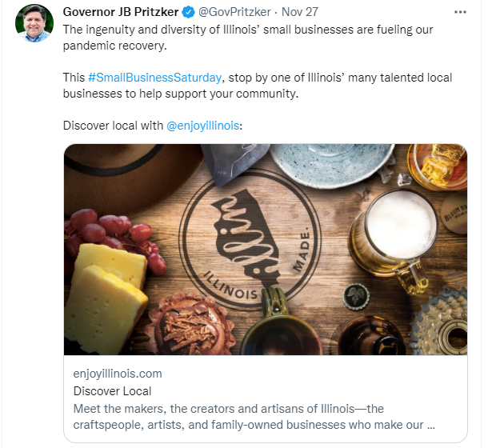Open the Nov 27 tweet timestamp

click(x=300, y=13)
